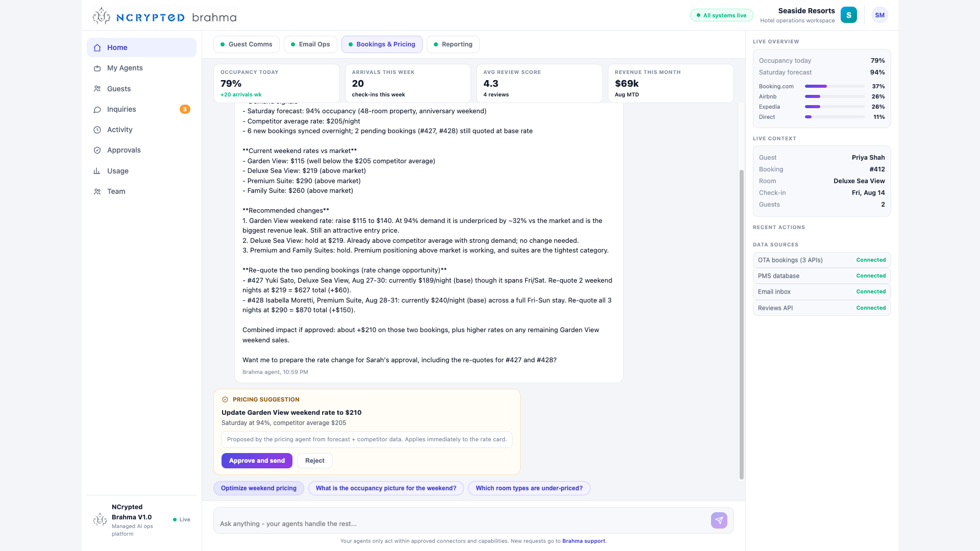980x551 pixels.
Task: Choose the Optimize weekend pricing suggestion chip
Action: 259,488
